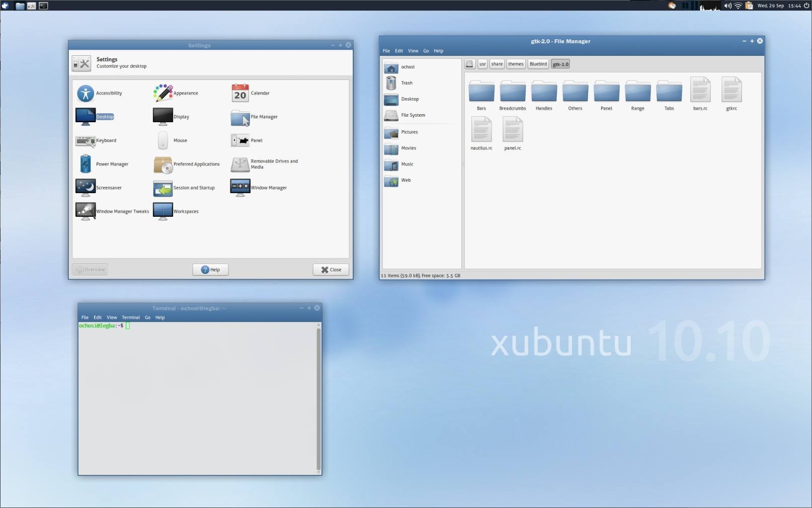
Task: Open the Go menu in the file manager
Action: click(x=426, y=50)
